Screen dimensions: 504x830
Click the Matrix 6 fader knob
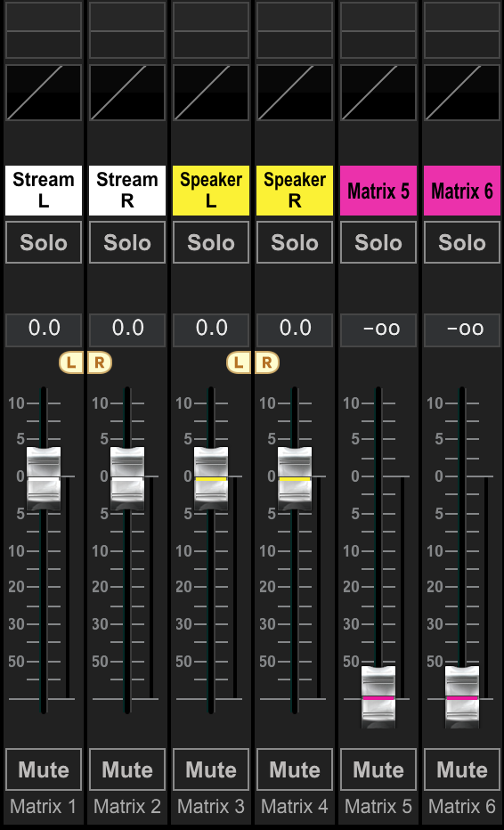[461, 697]
